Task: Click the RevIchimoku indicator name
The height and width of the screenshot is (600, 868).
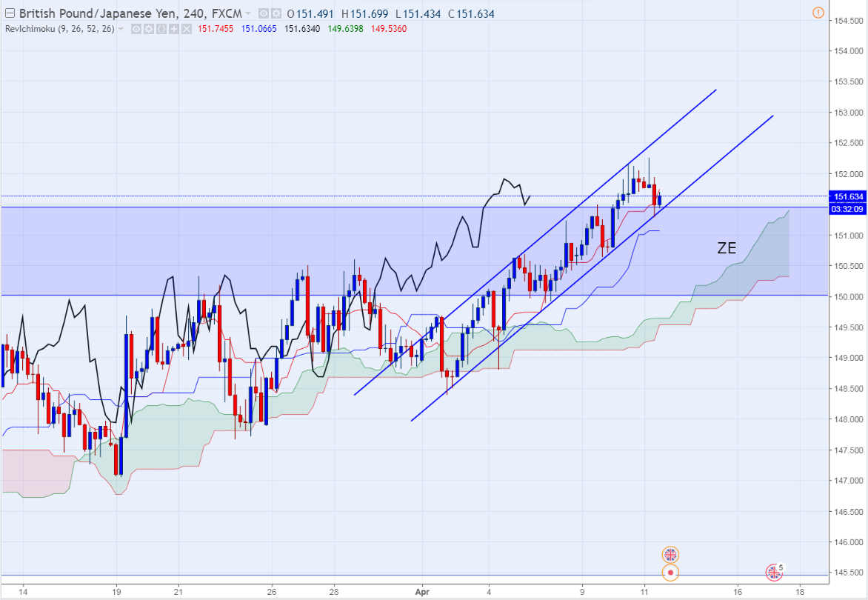Action: [x=59, y=29]
